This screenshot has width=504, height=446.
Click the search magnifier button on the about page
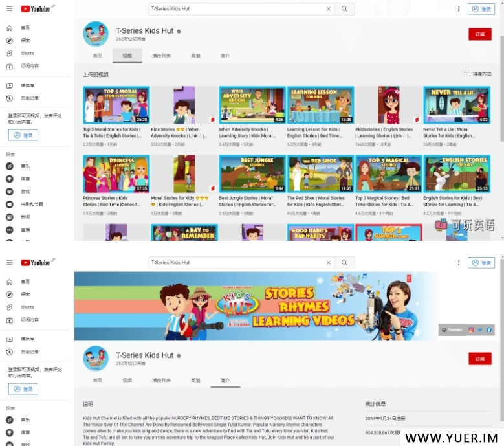344,263
